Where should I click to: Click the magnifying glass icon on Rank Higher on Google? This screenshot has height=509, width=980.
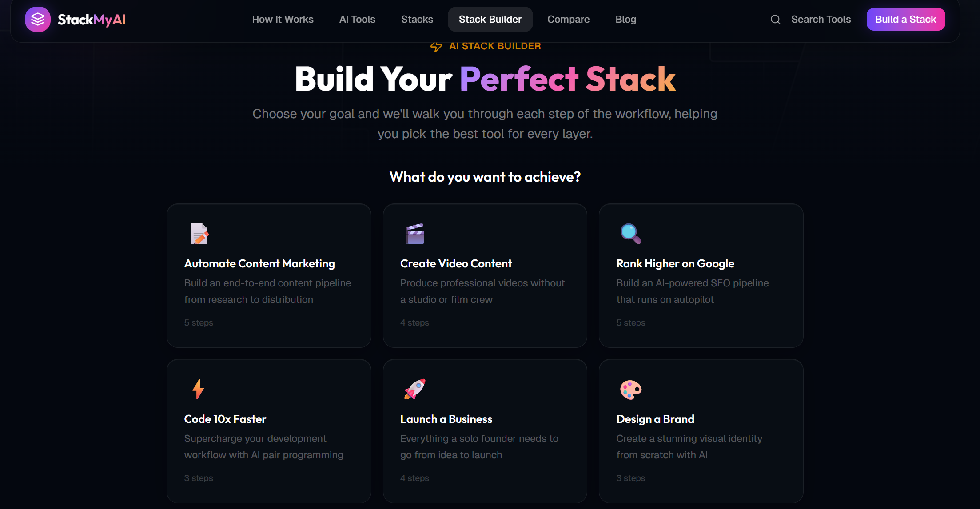pos(630,234)
